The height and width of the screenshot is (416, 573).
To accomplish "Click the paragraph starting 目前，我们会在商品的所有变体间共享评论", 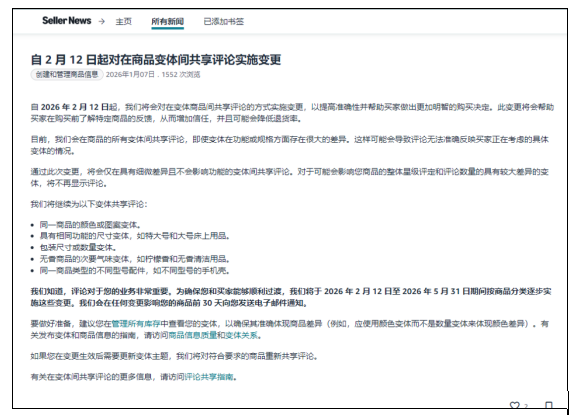I will click(x=289, y=145).
